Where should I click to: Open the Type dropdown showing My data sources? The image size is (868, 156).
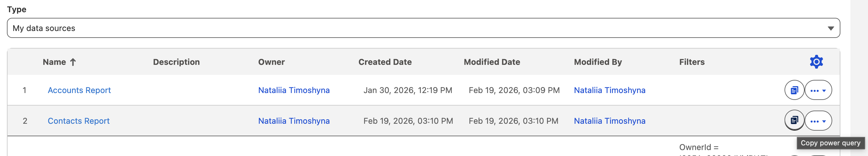pos(423,28)
